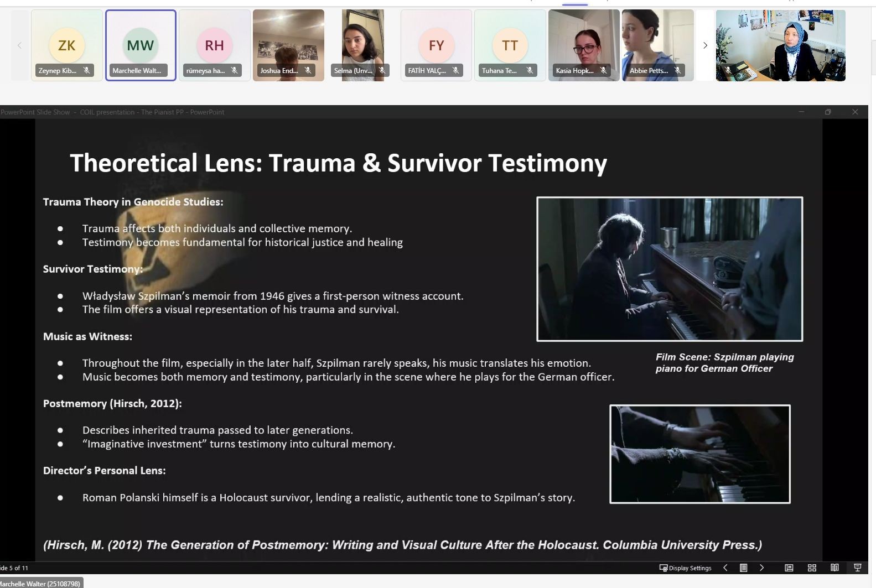Go to the previous slide with the left arrow
Image resolution: width=876 pixels, height=588 pixels.
(x=725, y=568)
